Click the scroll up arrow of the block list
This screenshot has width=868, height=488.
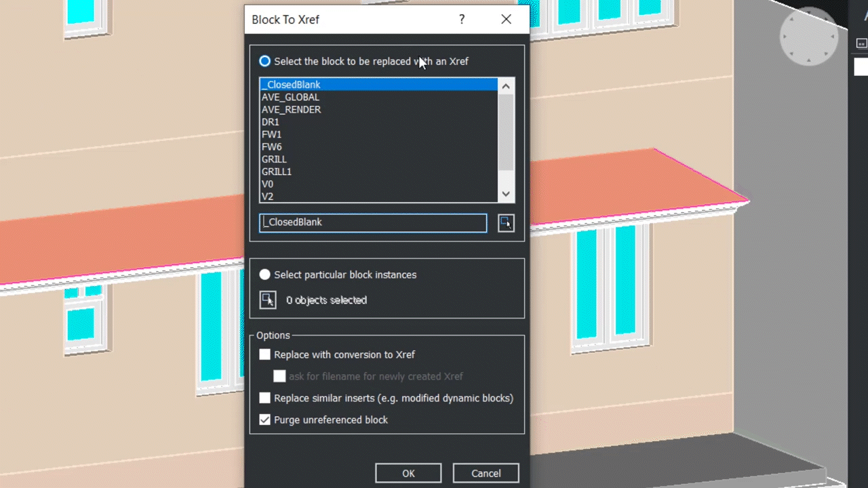(505, 85)
